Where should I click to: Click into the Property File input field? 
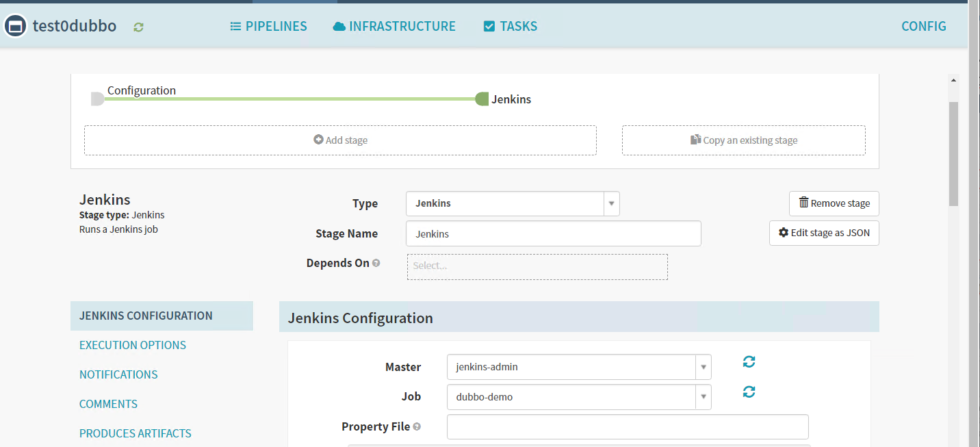627,426
